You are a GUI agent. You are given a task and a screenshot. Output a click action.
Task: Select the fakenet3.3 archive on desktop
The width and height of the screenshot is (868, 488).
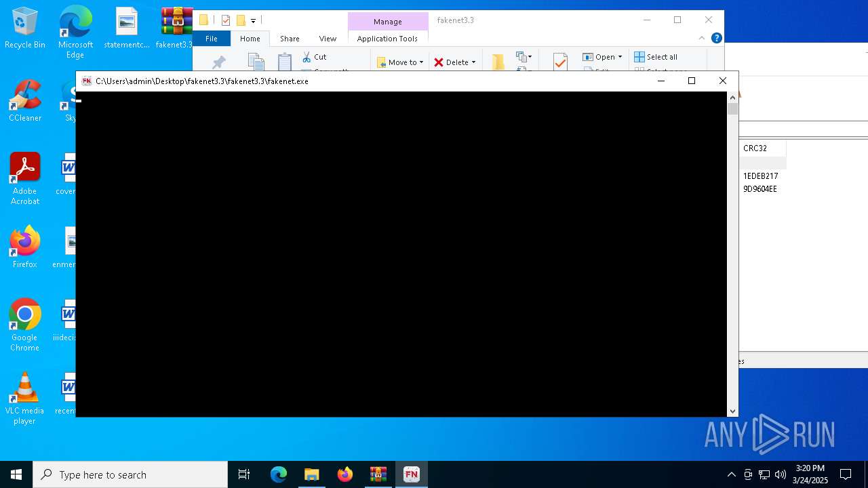[176, 28]
